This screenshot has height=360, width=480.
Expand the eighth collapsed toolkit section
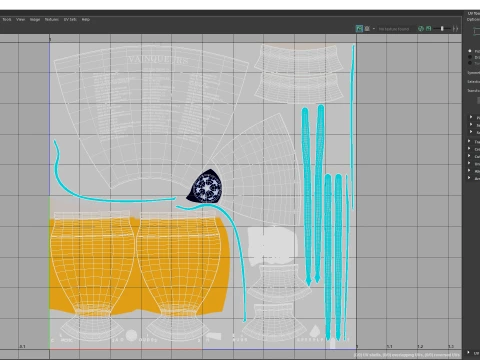469,170
